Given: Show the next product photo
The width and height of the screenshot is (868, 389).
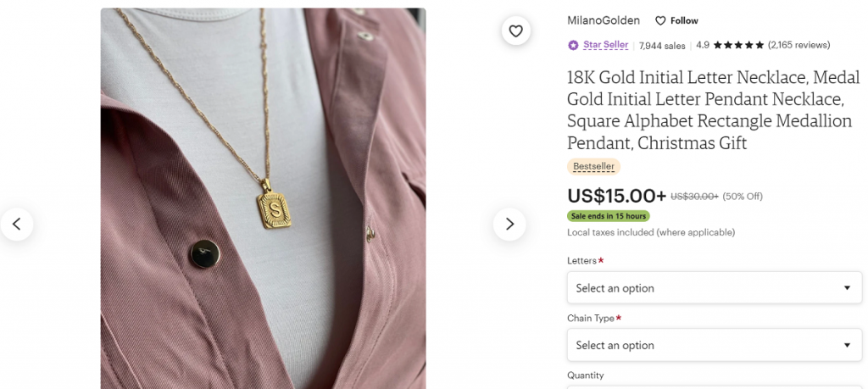Looking at the screenshot, I should (509, 224).
